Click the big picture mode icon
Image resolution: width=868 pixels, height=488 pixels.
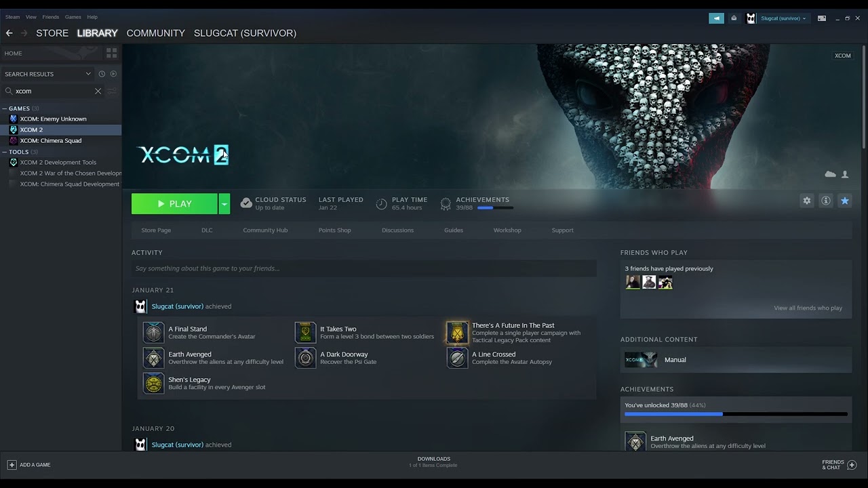point(821,18)
